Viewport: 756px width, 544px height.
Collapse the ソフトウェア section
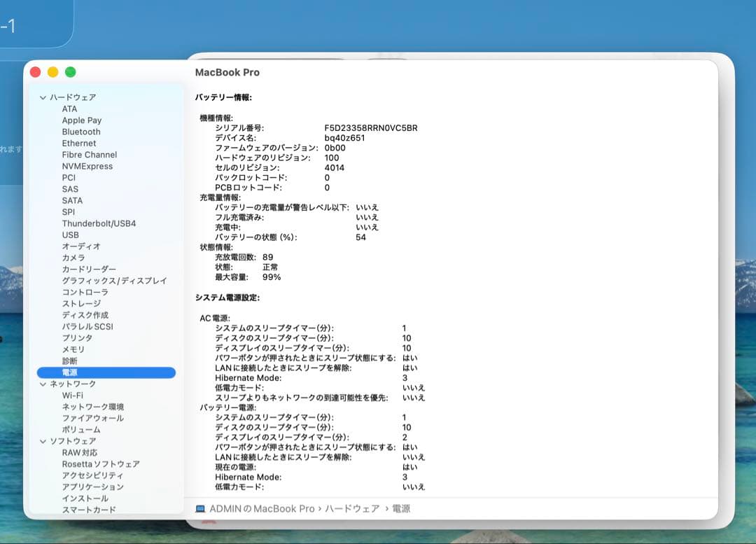[x=45, y=441]
